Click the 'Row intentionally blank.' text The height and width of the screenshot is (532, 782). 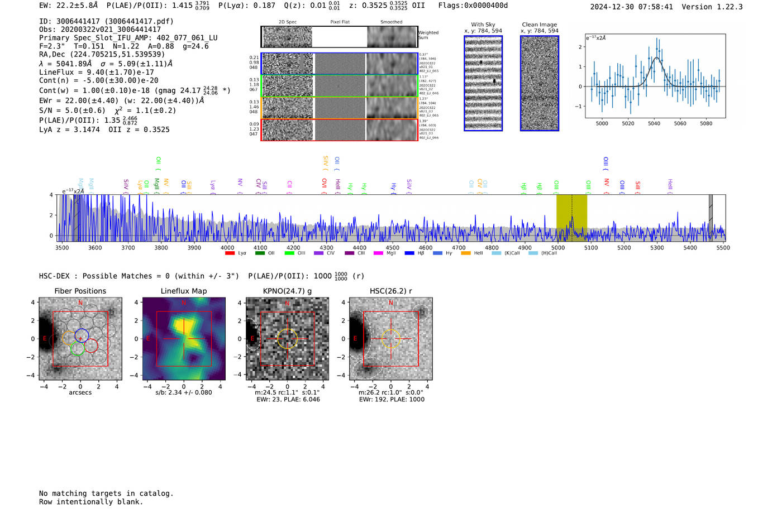tap(91, 502)
